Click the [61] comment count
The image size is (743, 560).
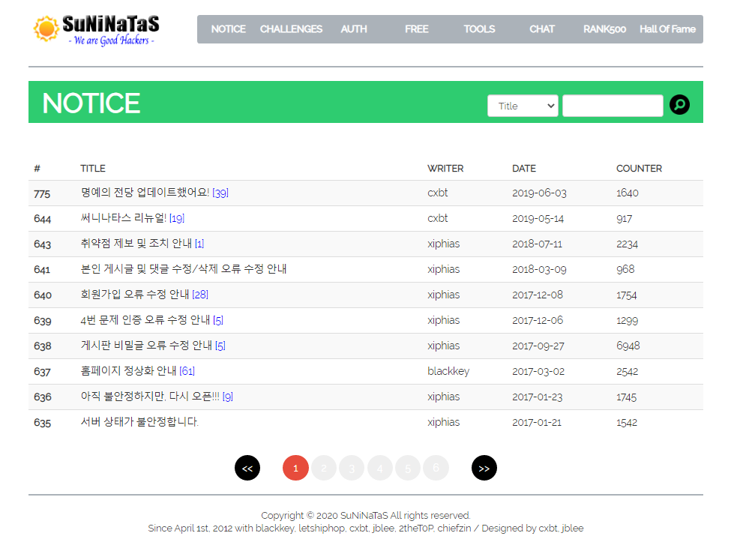click(x=187, y=371)
